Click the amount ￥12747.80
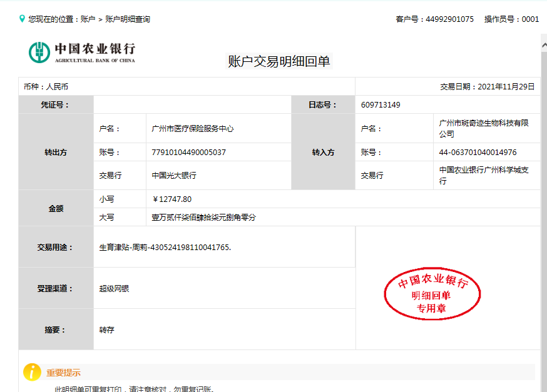Viewport: 547px width, 392px height. click(x=171, y=199)
